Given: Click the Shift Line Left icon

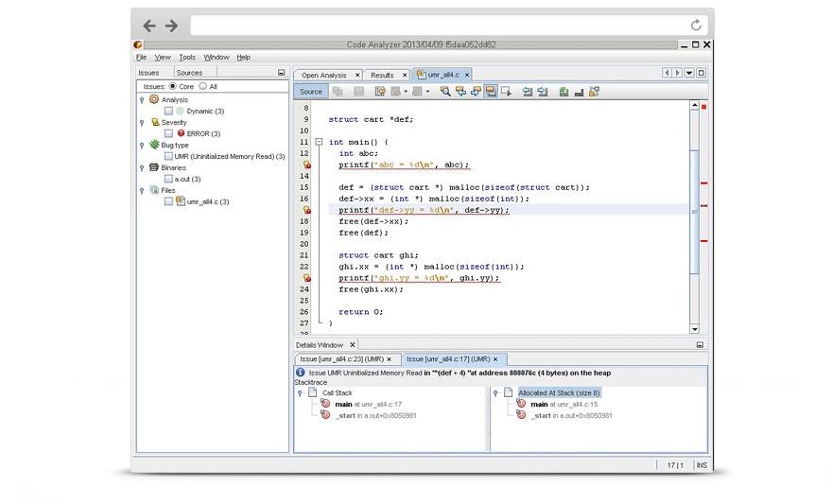Looking at the screenshot, I should (527, 92).
